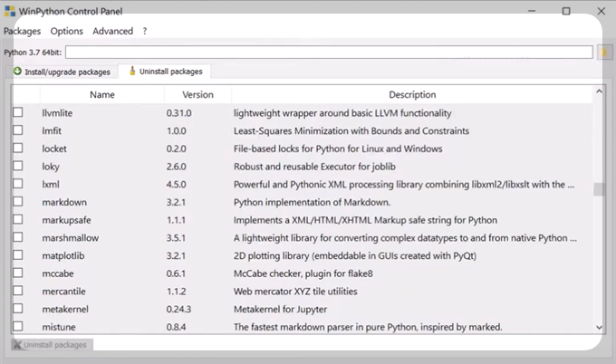Select the markupsafe checkbox
This screenshot has height=364, width=616.
[x=18, y=219]
